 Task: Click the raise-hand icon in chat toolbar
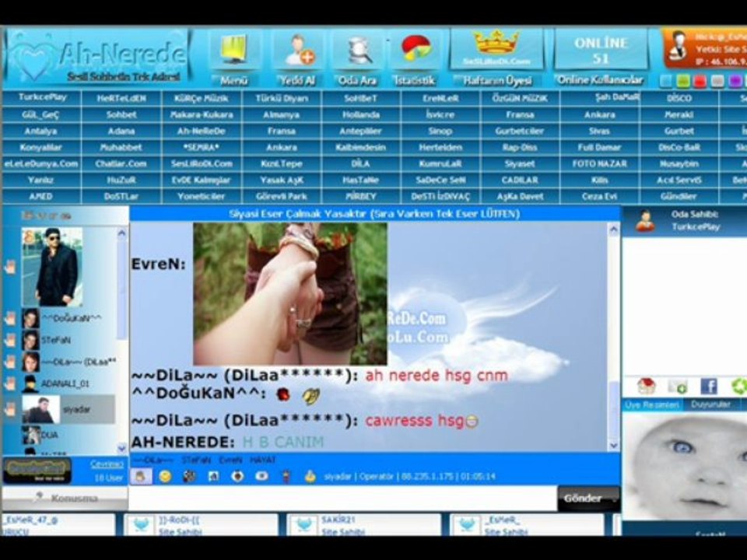click(x=141, y=476)
